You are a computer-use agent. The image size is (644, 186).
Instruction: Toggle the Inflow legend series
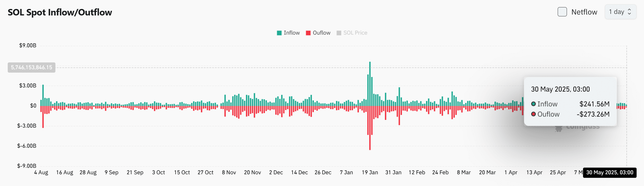[288, 33]
